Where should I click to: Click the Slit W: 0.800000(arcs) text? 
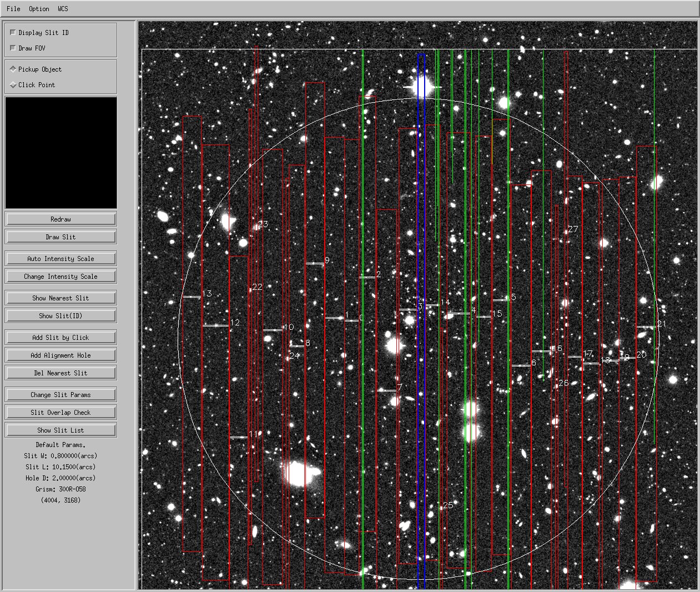61,456
